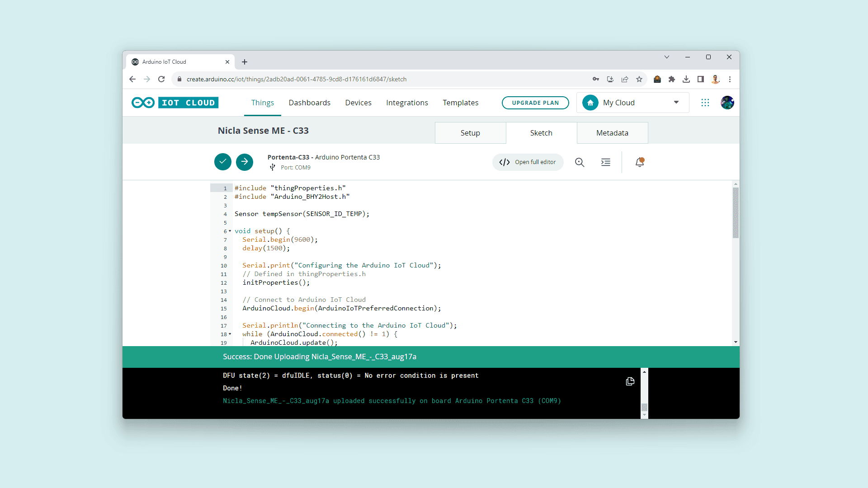The height and width of the screenshot is (488, 868).
Task: Copy console output with copy icon
Action: click(630, 381)
